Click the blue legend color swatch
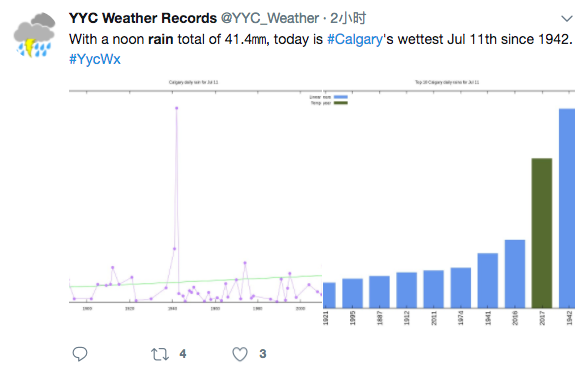 [341, 97]
